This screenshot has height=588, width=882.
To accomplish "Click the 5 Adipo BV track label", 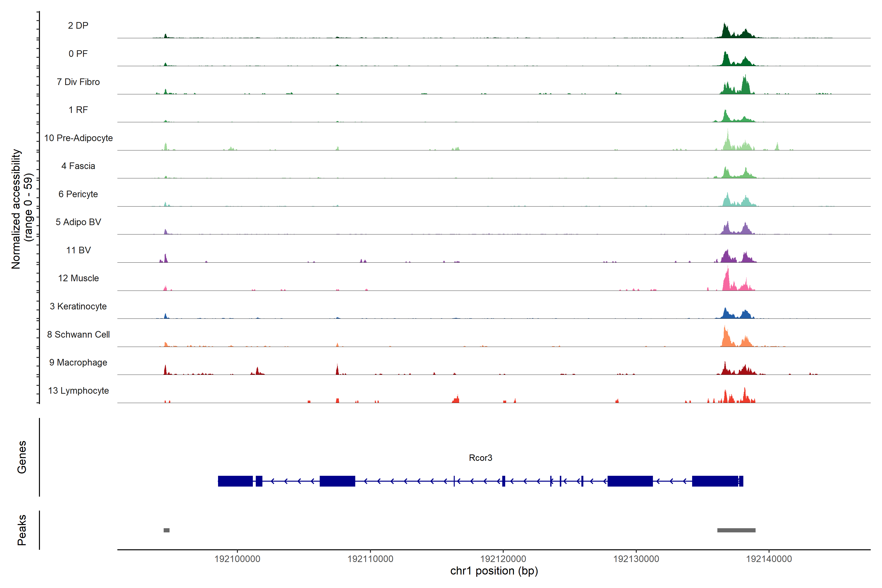I will point(78,222).
